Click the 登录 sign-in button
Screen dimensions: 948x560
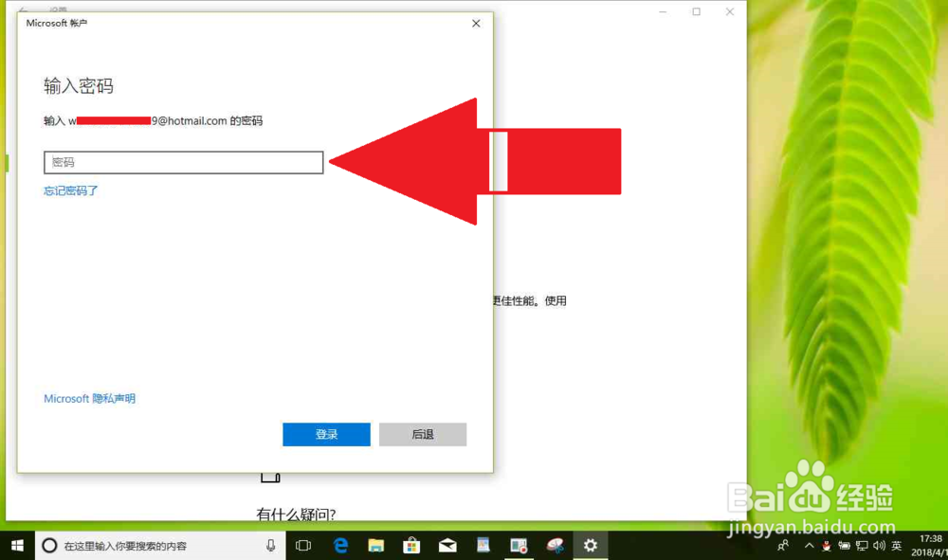pos(326,434)
